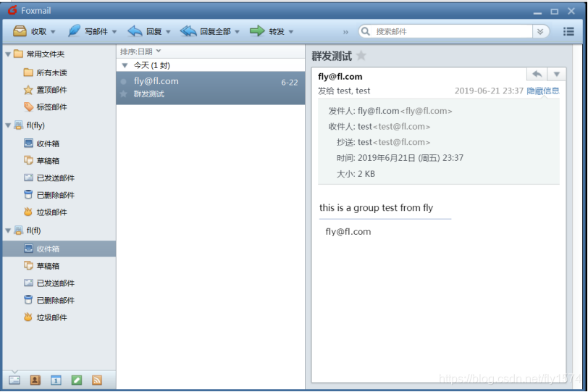Show more toolbar items via » chevron
Viewport: 588px width, 392px height.
[345, 33]
